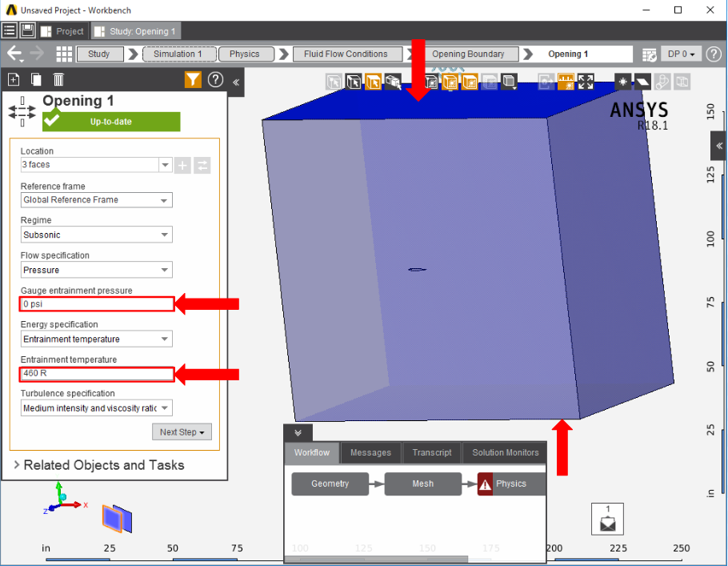Click the Gauge entrainment pressure field
The image size is (728, 566).
coord(97,304)
